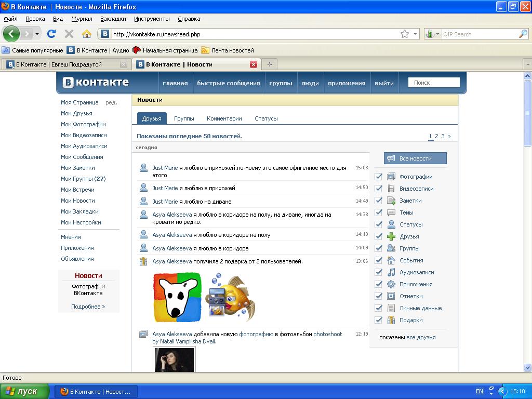This screenshot has height=399, width=532.
Task: Open the list all tabs dropdown
Action: click(x=528, y=64)
